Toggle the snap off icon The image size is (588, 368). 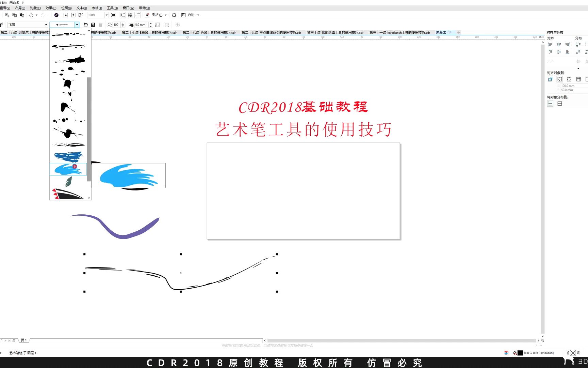(x=147, y=15)
